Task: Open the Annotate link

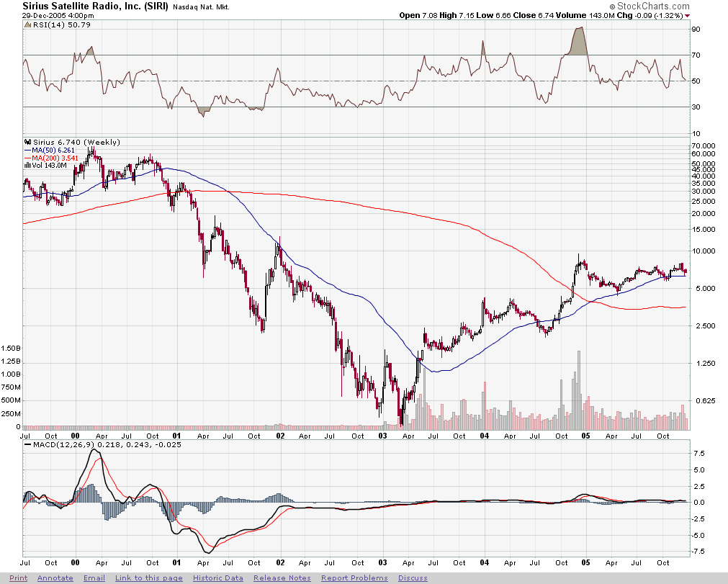Action: [x=55, y=578]
